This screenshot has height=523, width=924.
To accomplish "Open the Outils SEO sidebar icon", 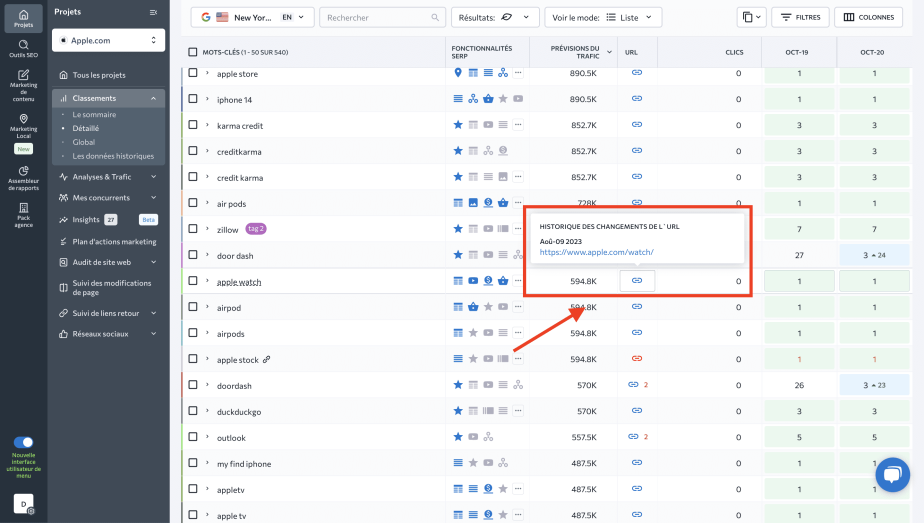I will [23, 48].
